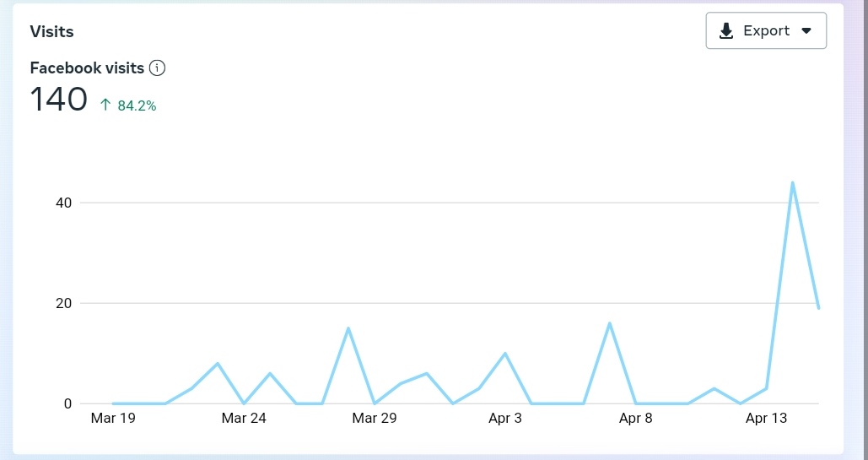Click the 40 y-axis label
868x460 pixels.
65,203
